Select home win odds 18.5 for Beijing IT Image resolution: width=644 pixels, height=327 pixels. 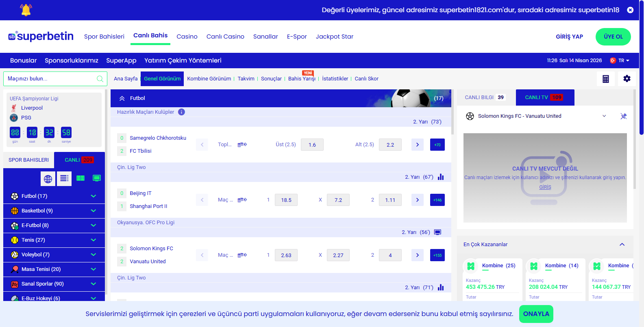[286, 200]
